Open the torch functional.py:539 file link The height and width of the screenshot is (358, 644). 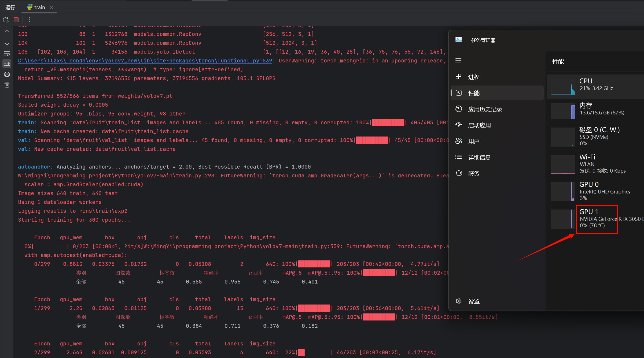pyautogui.click(x=145, y=61)
